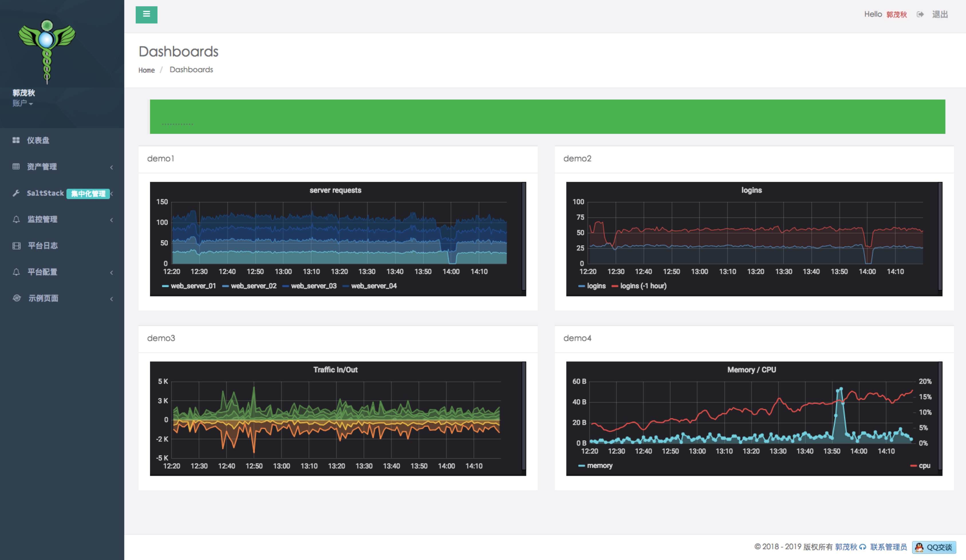Select the 监控管理 sidebar menu
Image resolution: width=966 pixels, height=560 pixels.
click(42, 219)
